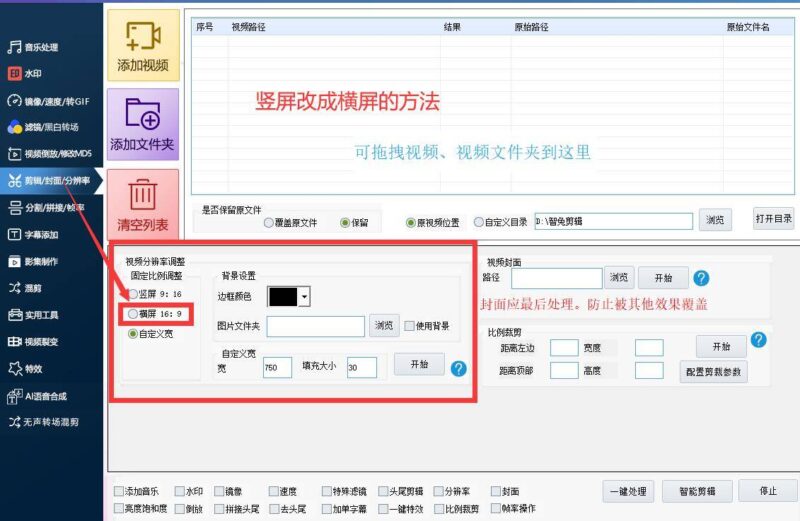Enable 使用背景 checkbox
This screenshot has height=521, width=800.
(x=427, y=326)
